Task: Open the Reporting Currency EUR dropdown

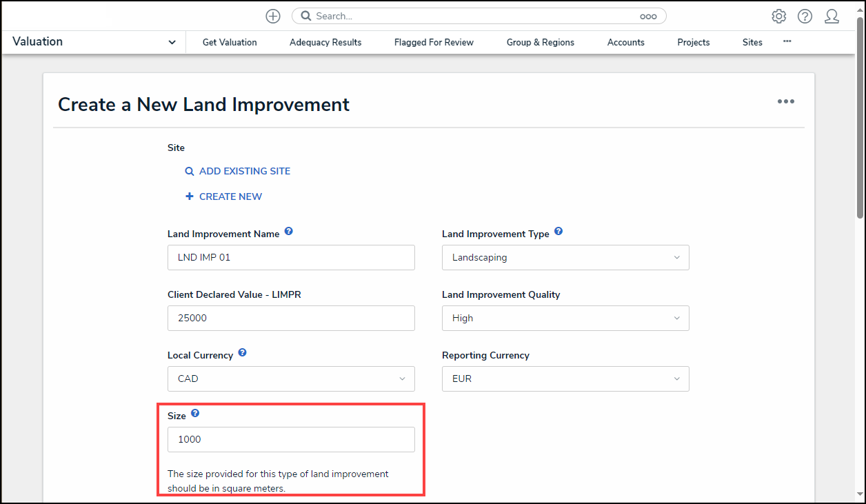Action: coord(565,379)
